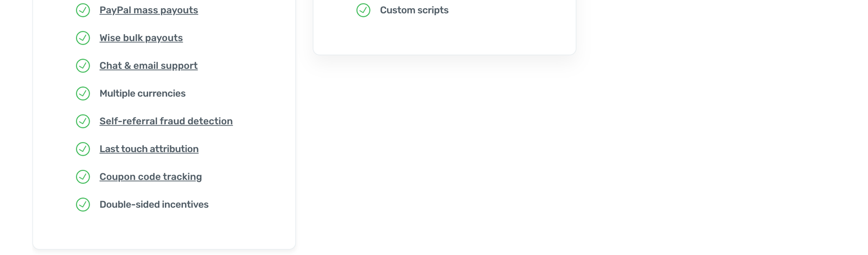
Task: Follow the Last touch attribution link
Action: (x=149, y=149)
